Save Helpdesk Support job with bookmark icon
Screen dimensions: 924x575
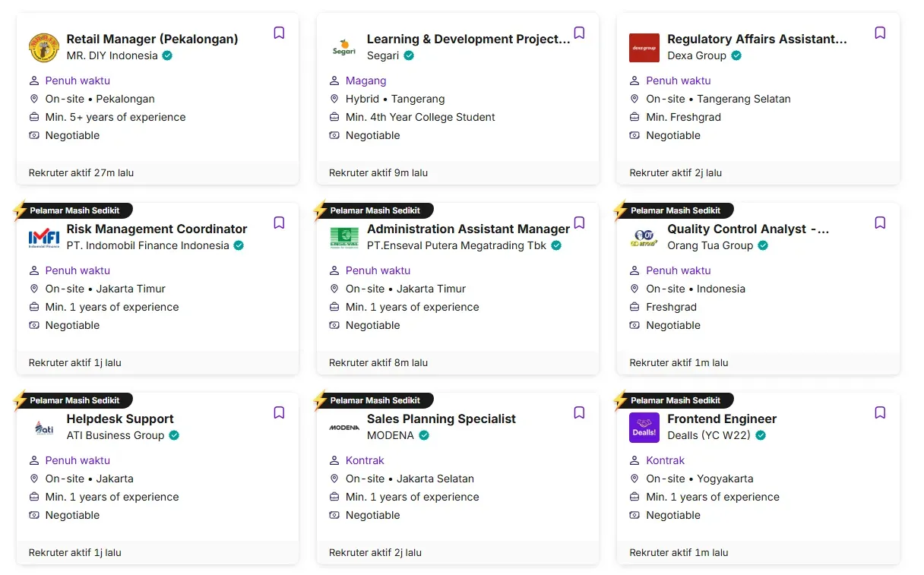pyautogui.click(x=279, y=412)
